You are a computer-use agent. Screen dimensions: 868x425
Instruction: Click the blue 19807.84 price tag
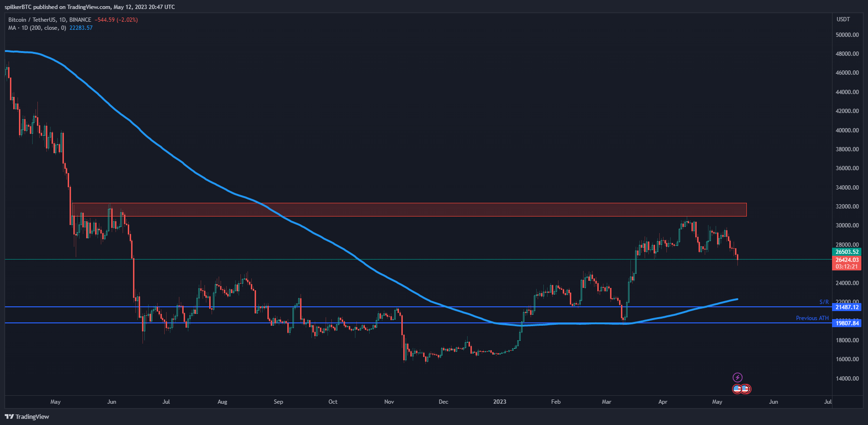(x=847, y=323)
